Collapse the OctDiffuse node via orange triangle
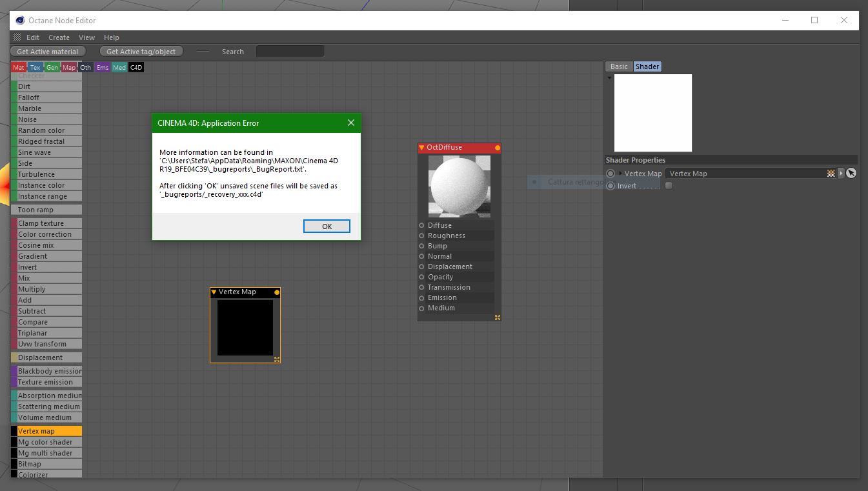Viewport: 868px width, 491px height. click(x=422, y=148)
